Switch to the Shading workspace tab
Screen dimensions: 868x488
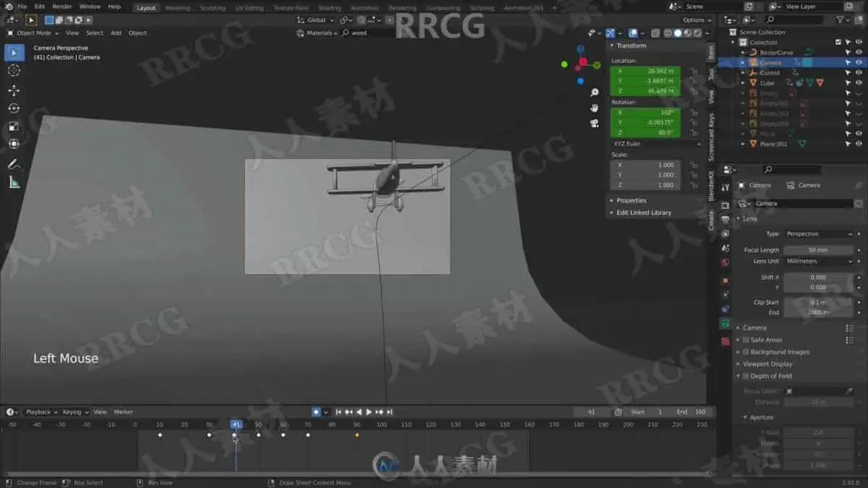pyautogui.click(x=329, y=8)
